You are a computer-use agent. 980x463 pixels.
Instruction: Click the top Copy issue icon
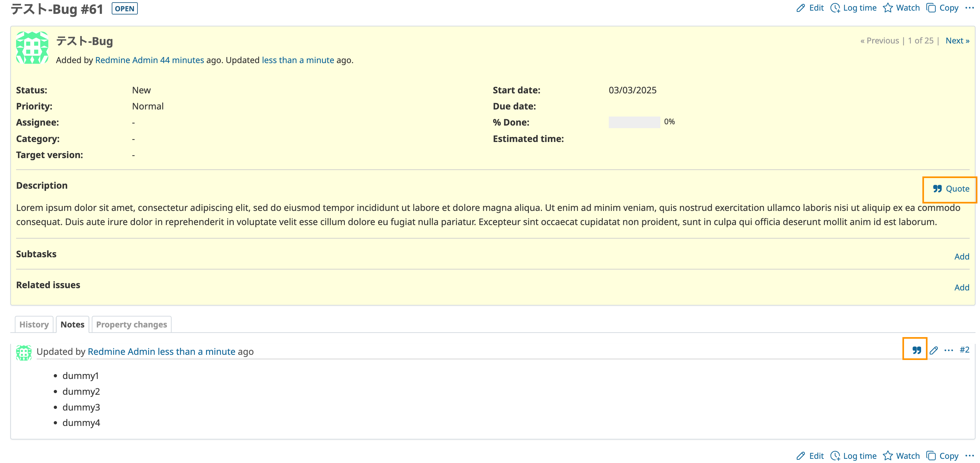point(931,8)
